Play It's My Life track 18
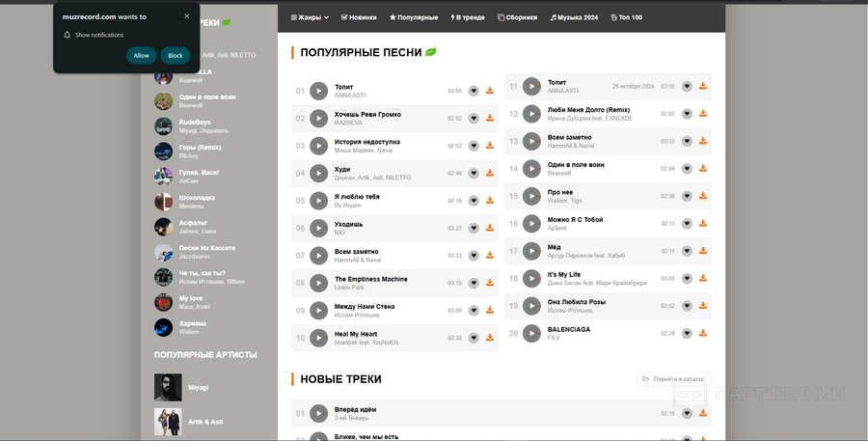Image resolution: width=868 pixels, height=441 pixels. pyautogui.click(x=532, y=278)
